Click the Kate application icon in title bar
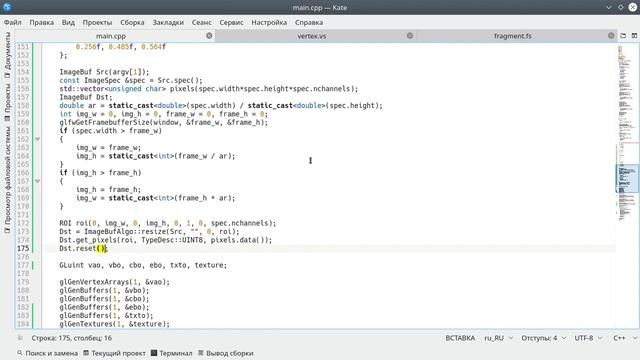The width and height of the screenshot is (640, 360). click(x=7, y=7)
